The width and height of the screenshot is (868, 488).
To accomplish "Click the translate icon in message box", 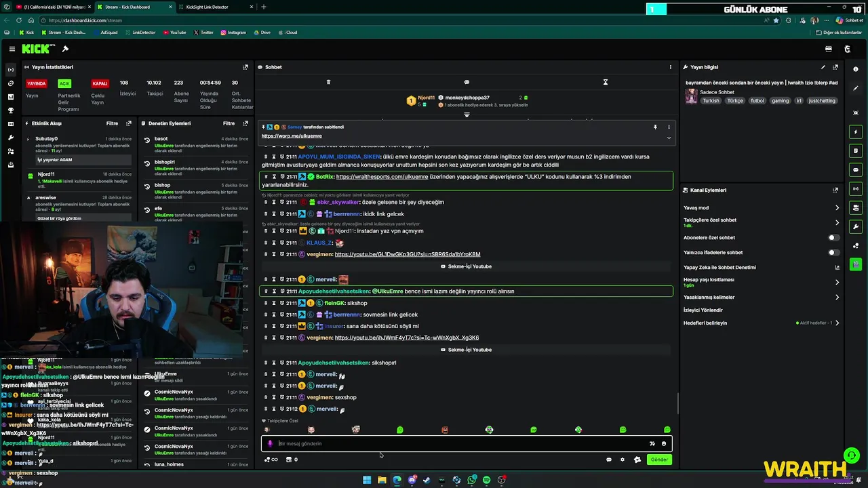I will [x=652, y=444].
